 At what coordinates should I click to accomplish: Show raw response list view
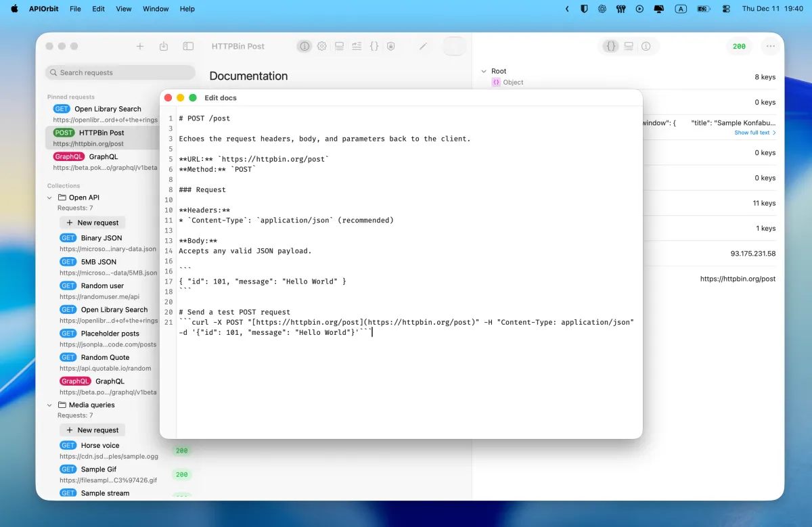(629, 46)
